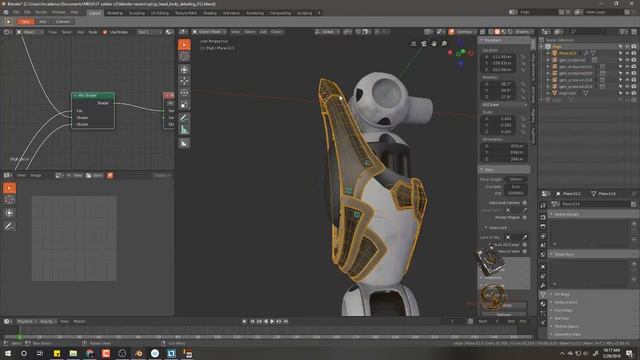
Task: Select the Measure tool in viewport toolbar
Action: point(184,130)
